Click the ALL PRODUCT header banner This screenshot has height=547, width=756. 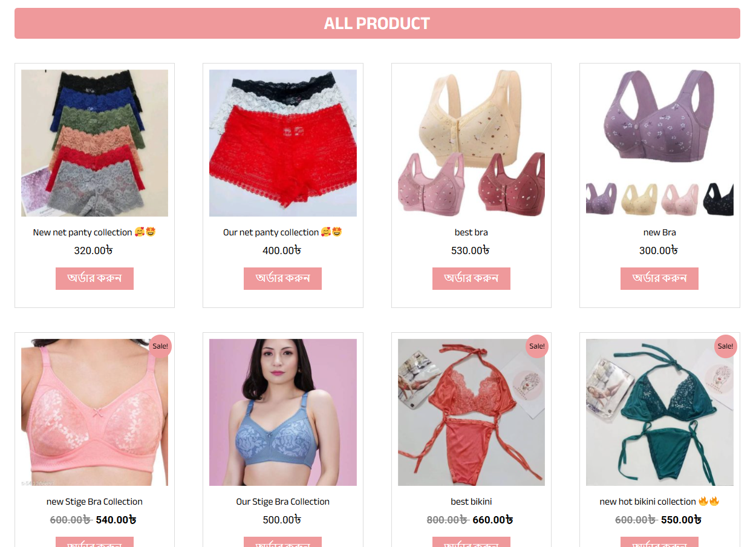click(377, 23)
